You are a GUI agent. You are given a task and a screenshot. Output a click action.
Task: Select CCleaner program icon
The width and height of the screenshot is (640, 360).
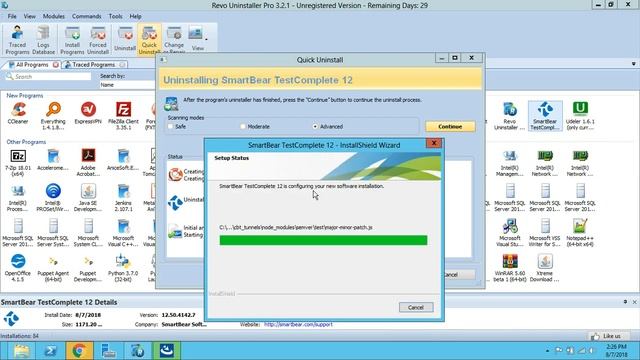coord(18,113)
